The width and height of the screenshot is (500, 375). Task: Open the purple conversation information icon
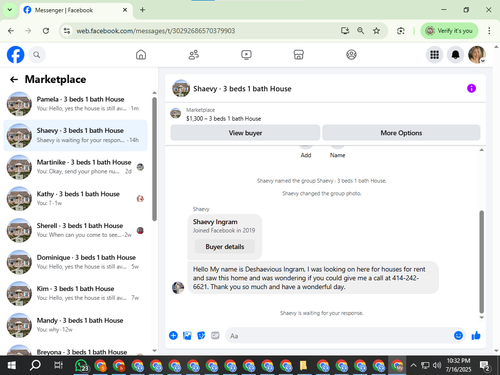471,88
